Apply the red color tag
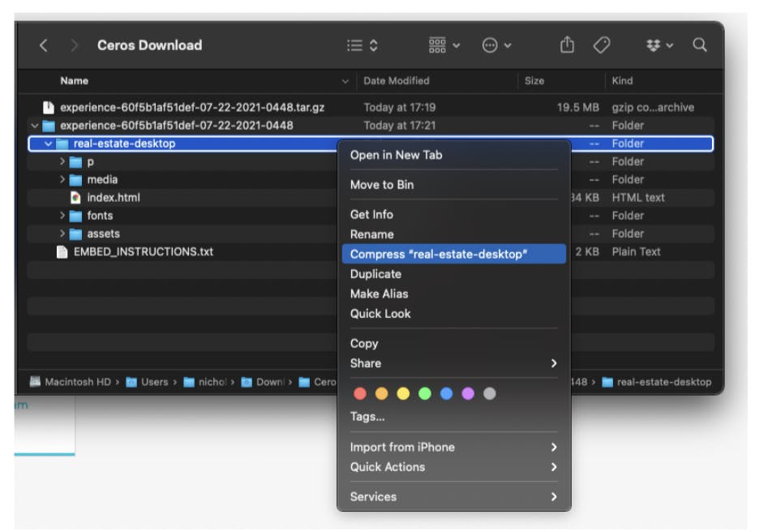 coord(360,394)
